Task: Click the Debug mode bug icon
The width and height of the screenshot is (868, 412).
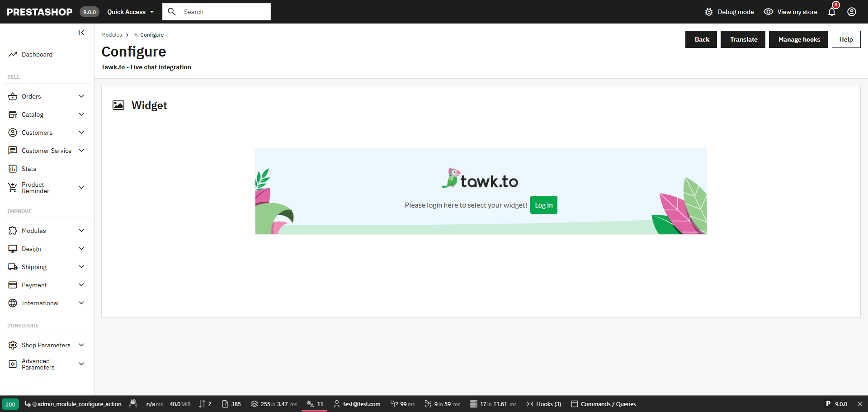Action: click(709, 12)
